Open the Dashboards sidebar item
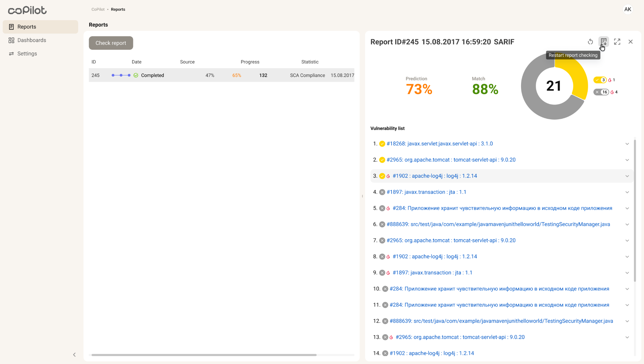The image size is (644, 364). pos(40,40)
